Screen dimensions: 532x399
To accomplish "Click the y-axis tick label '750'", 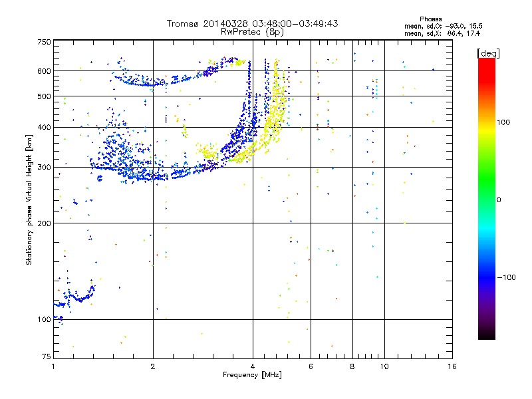I will pyautogui.click(x=45, y=42).
